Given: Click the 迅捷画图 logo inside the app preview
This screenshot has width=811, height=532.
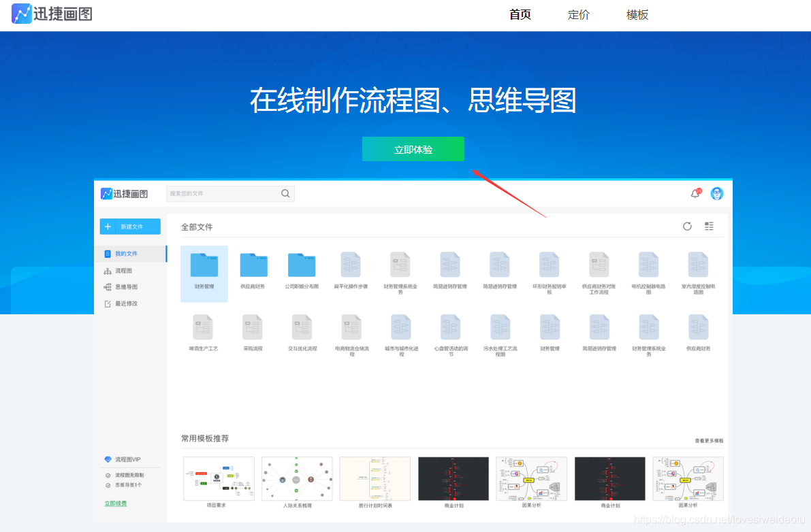Looking at the screenshot, I should coord(124,194).
